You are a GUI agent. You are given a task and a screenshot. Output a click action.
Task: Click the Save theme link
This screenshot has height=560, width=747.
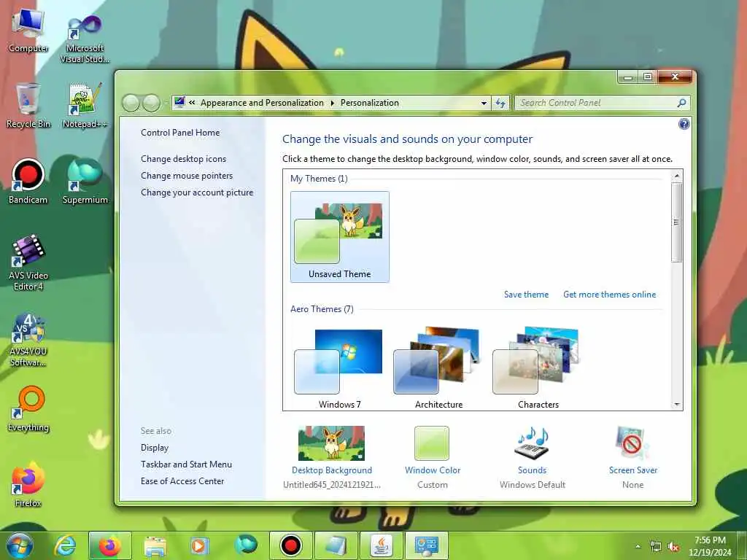pyautogui.click(x=526, y=295)
